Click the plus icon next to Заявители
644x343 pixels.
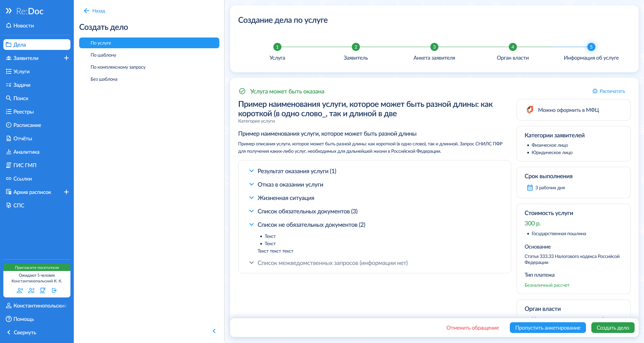[66, 58]
